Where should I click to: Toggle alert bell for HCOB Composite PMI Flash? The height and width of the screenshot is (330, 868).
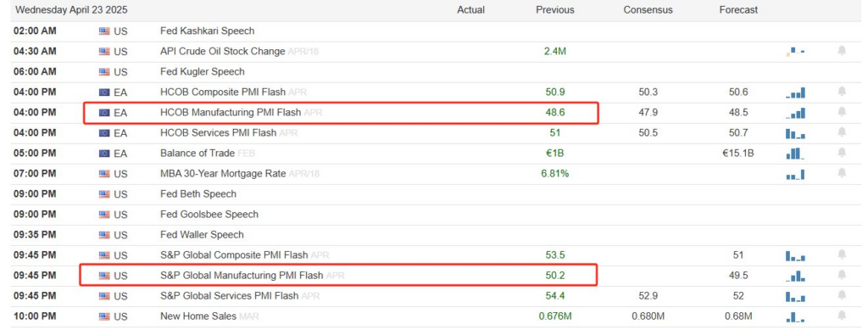[x=842, y=92]
